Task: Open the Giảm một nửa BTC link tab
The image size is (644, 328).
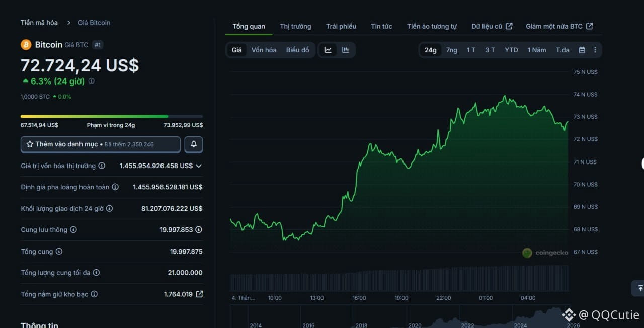Action: (559, 26)
